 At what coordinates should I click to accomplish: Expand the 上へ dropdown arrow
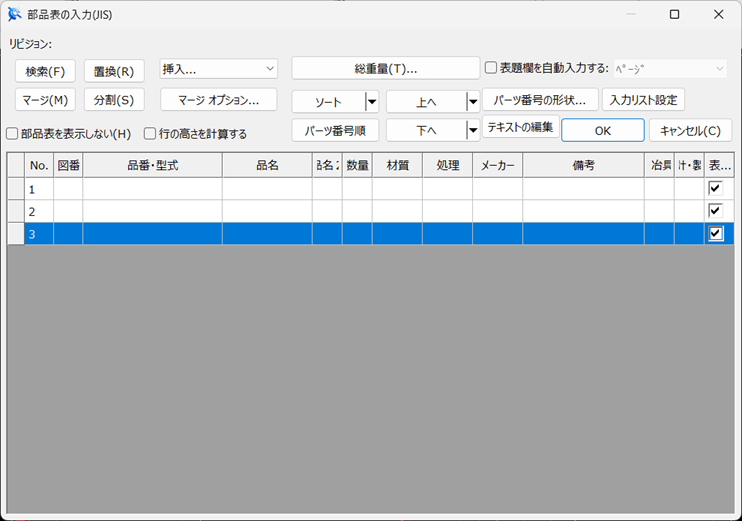coord(473,102)
